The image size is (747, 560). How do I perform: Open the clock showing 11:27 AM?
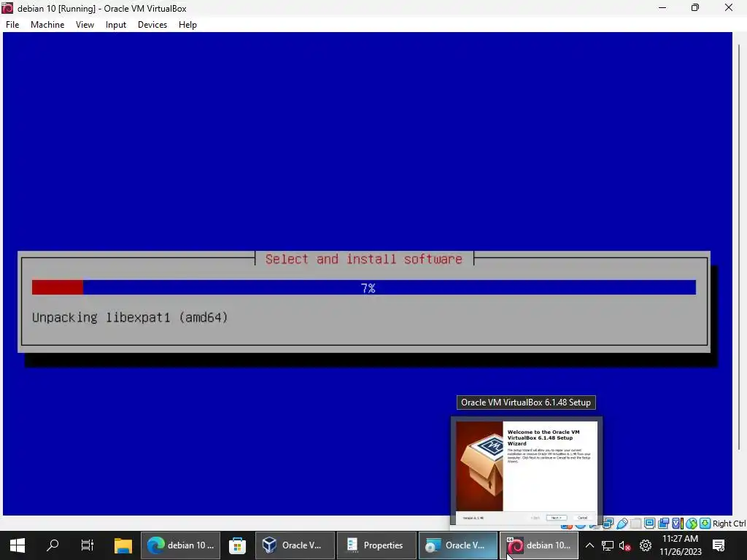point(681,545)
